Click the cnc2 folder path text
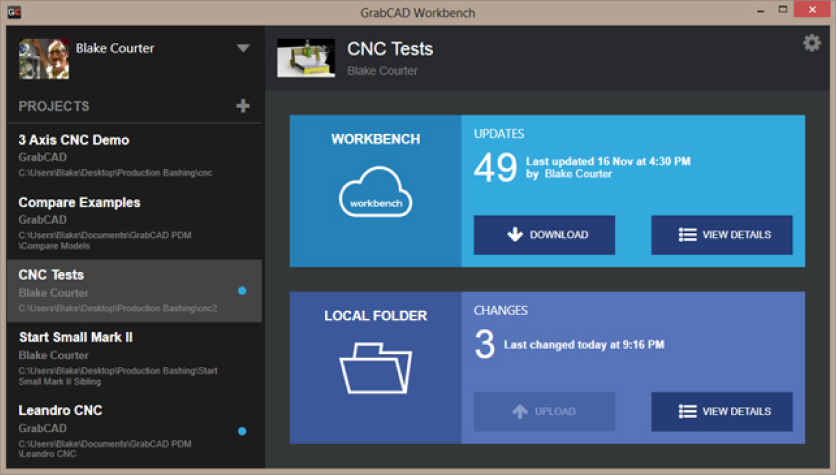836x475 pixels. 117,308
